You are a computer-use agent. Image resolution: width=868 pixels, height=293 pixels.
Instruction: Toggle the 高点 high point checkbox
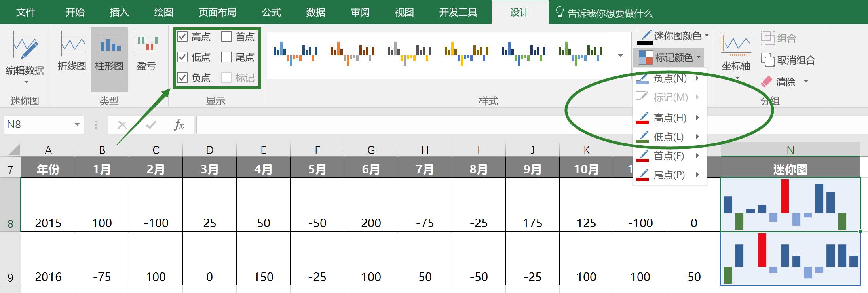click(182, 37)
